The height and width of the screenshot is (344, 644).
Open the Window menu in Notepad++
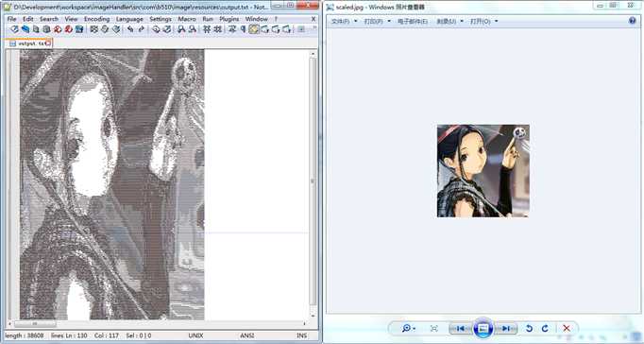(256, 19)
